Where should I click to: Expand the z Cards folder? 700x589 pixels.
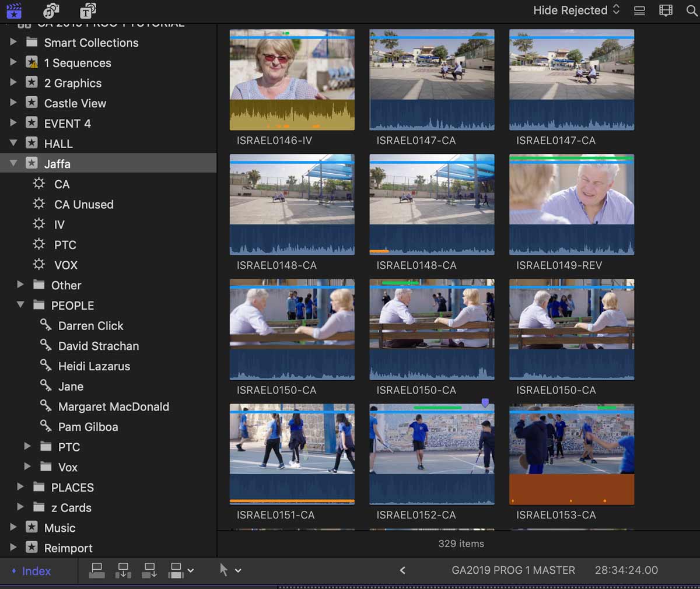coord(20,507)
